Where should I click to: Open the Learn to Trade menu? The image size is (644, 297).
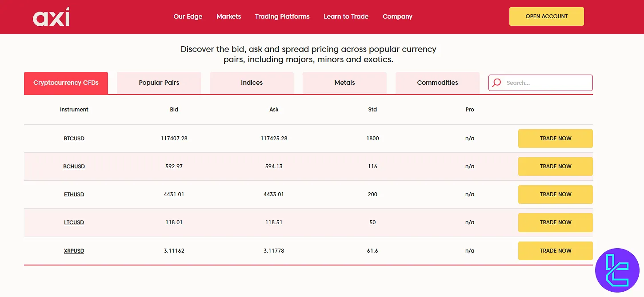pos(346,16)
